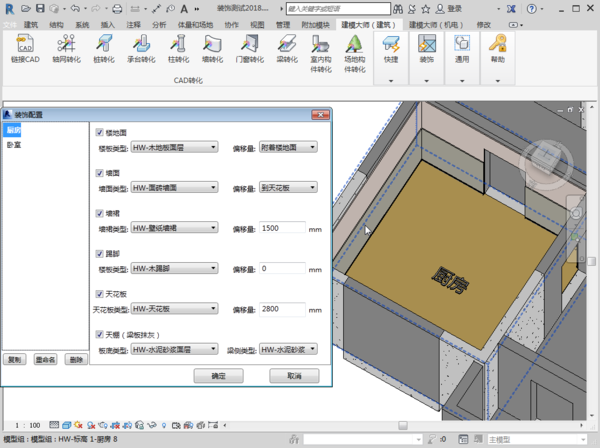Screen dimensions: 600x448
Task: Click the 确定 button
Action: click(219, 376)
